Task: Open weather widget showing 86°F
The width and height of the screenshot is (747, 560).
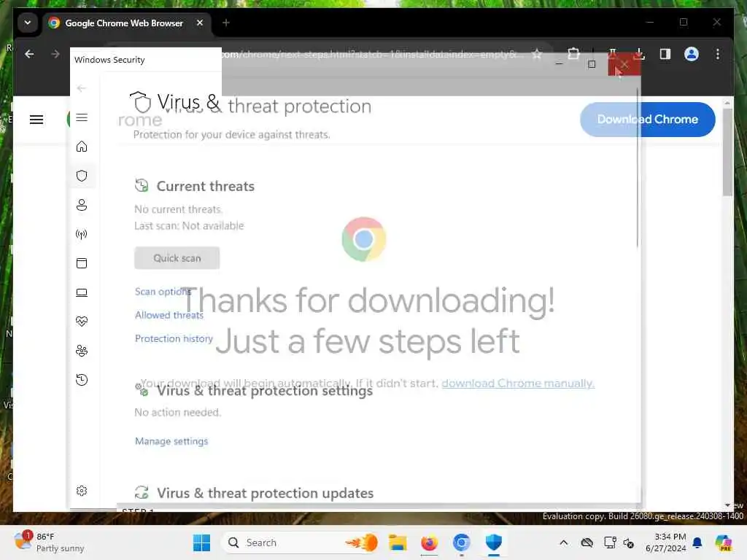Action: (49, 542)
